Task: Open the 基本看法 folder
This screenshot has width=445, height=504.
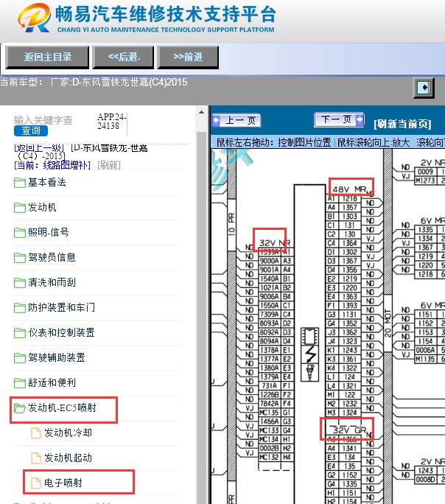Action: tap(47, 182)
